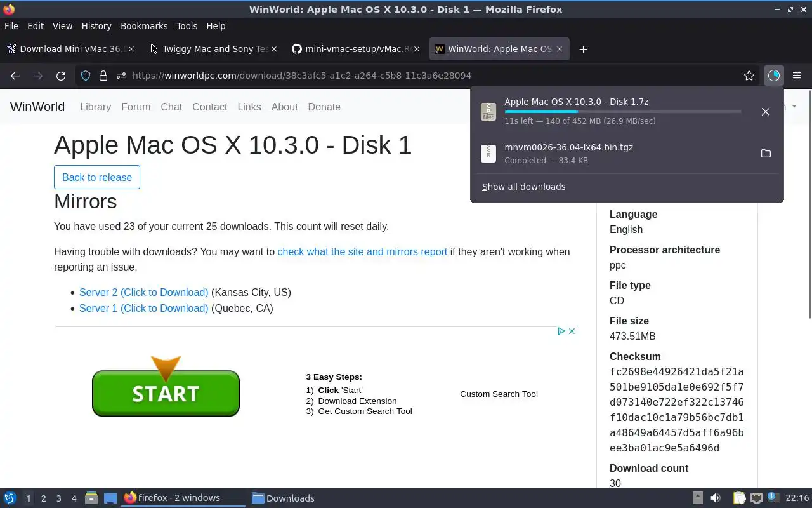Image resolution: width=812 pixels, height=508 pixels.
Task: Open the network status tray icon
Action: (x=756, y=498)
